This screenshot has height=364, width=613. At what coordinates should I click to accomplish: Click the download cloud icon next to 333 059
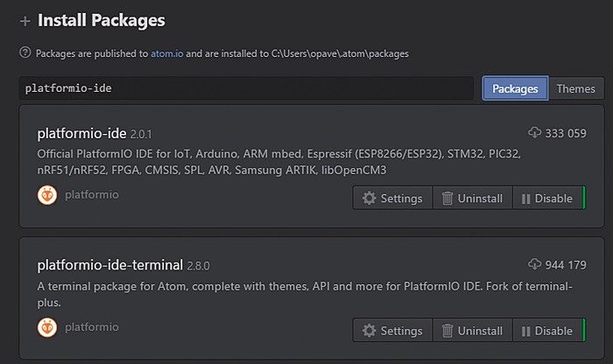coord(534,133)
